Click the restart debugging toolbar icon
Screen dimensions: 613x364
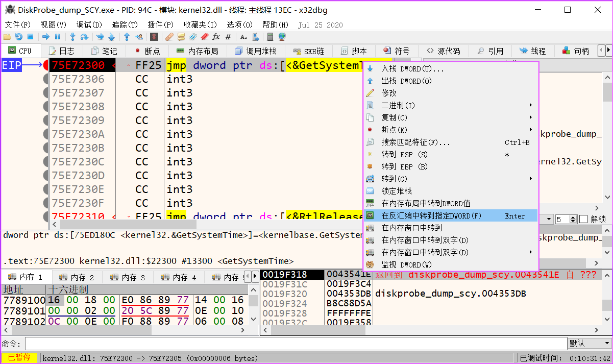(x=18, y=37)
